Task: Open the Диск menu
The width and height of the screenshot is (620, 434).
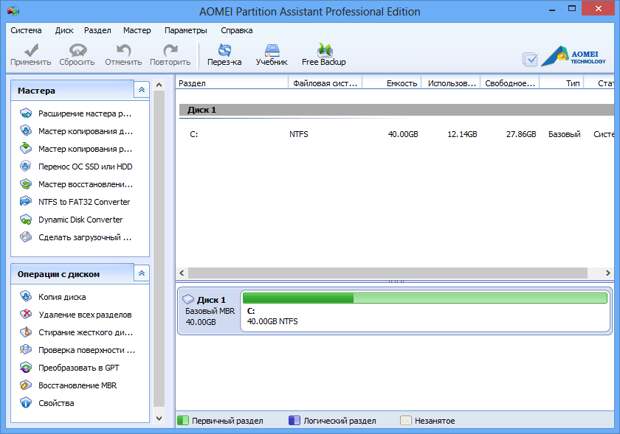Action: click(64, 30)
